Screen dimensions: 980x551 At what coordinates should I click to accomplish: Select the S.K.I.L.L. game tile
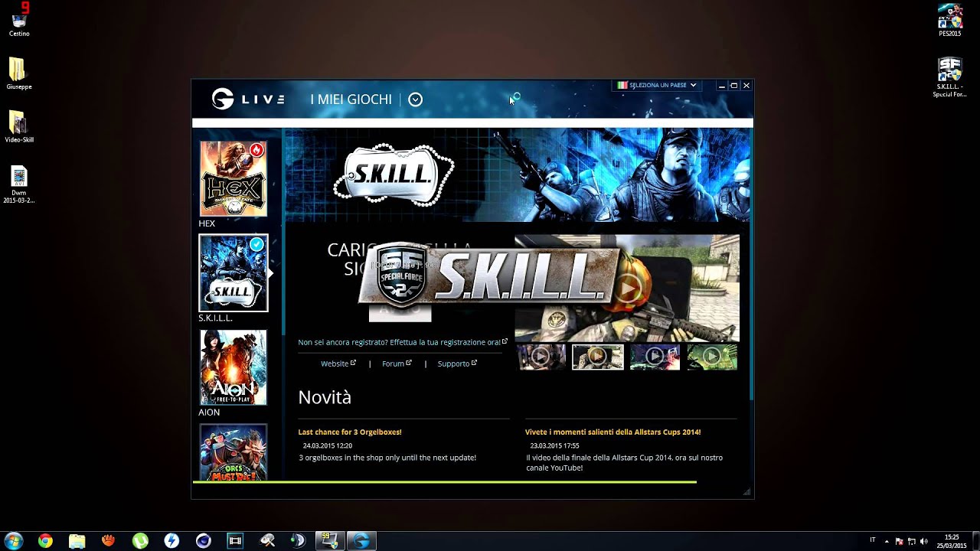[234, 273]
